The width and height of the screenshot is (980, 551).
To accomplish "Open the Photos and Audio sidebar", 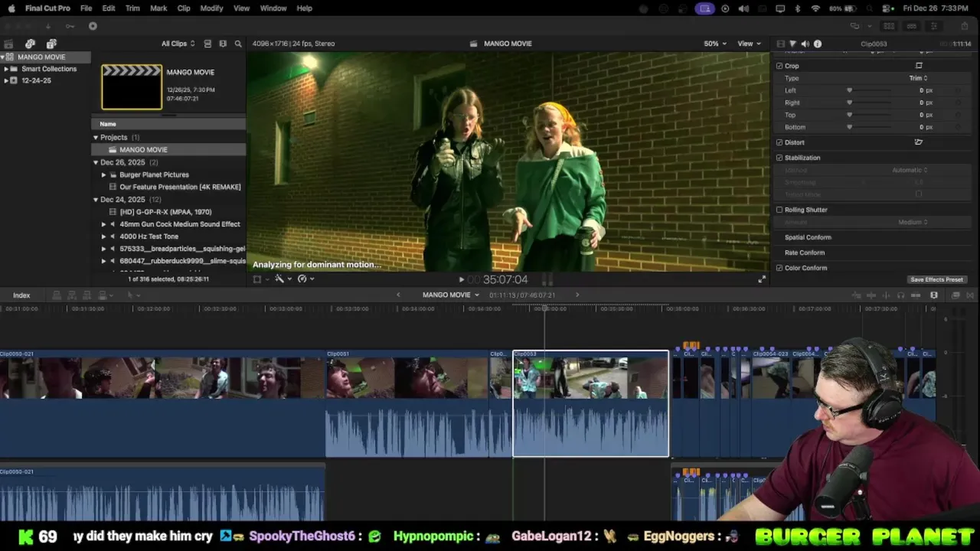I will pyautogui.click(x=30, y=44).
